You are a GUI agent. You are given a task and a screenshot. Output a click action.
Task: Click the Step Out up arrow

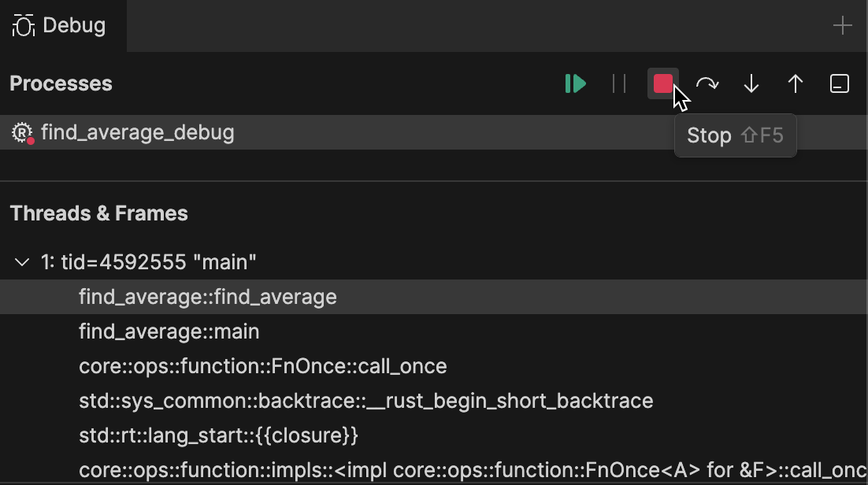(796, 83)
